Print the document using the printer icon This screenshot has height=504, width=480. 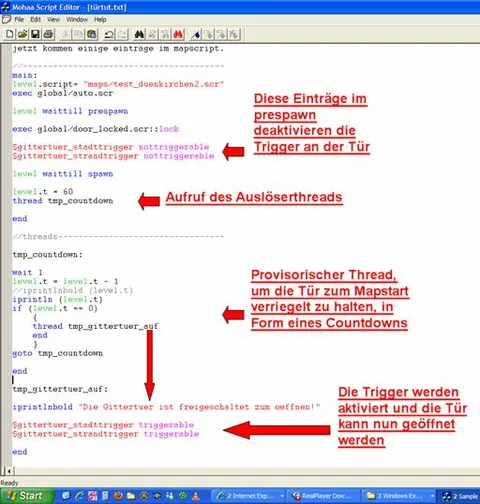pyautogui.click(x=48, y=34)
